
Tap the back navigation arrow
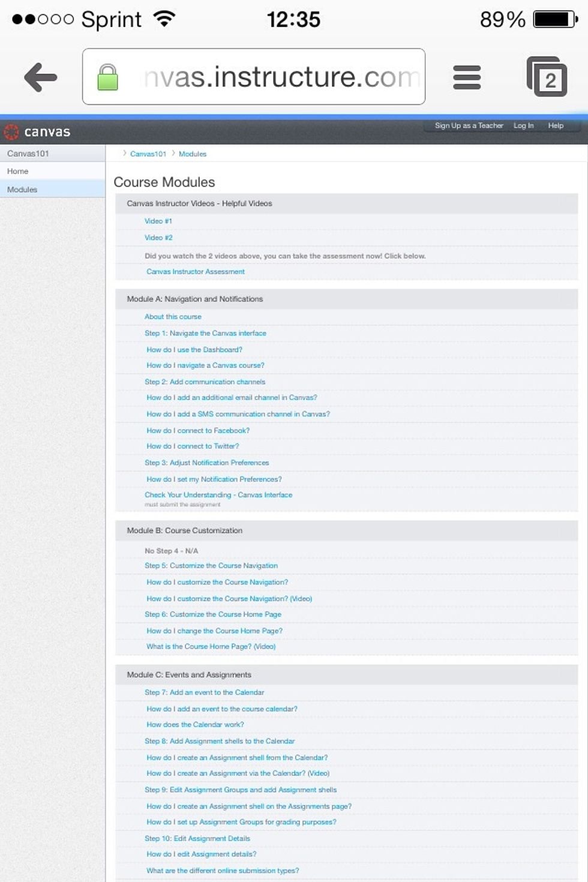point(38,77)
